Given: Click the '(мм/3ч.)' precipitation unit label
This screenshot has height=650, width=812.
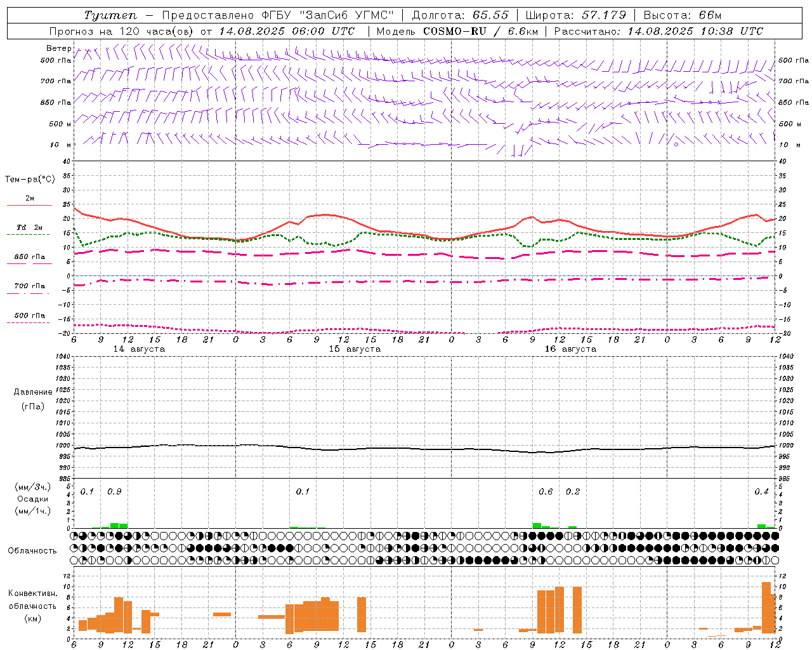Looking at the screenshot, I should point(33,487).
